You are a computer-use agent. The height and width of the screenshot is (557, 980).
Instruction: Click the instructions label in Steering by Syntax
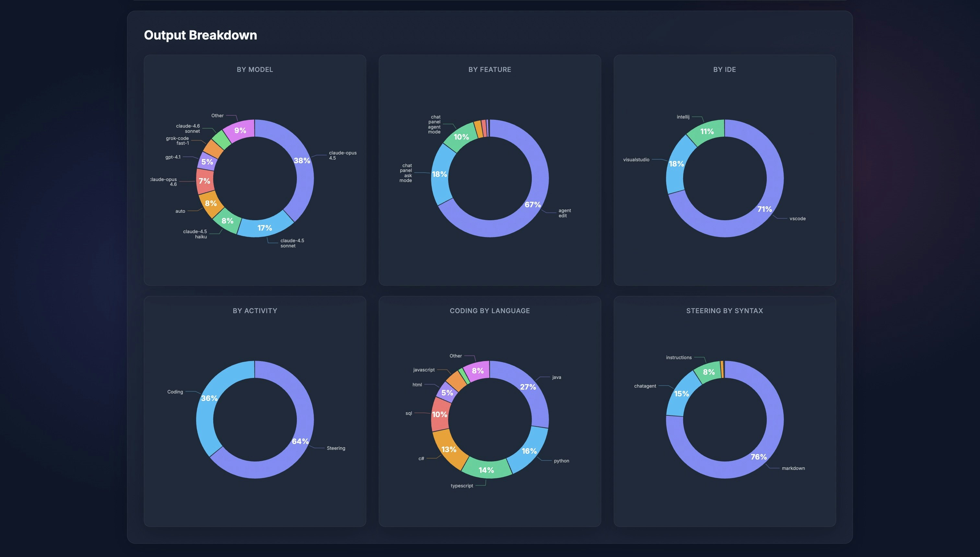679,357
